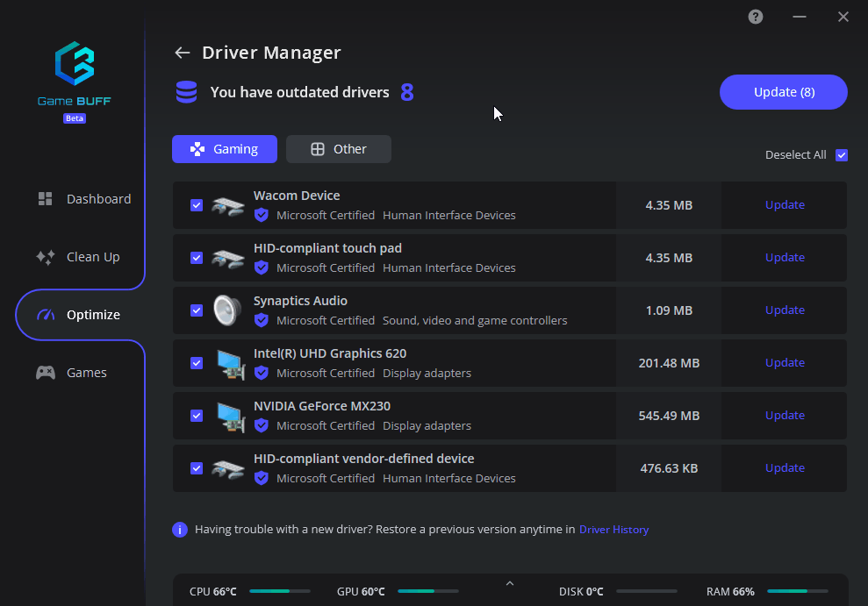Click the RAM usage bar
This screenshot has height=606, width=868.
[x=797, y=591]
